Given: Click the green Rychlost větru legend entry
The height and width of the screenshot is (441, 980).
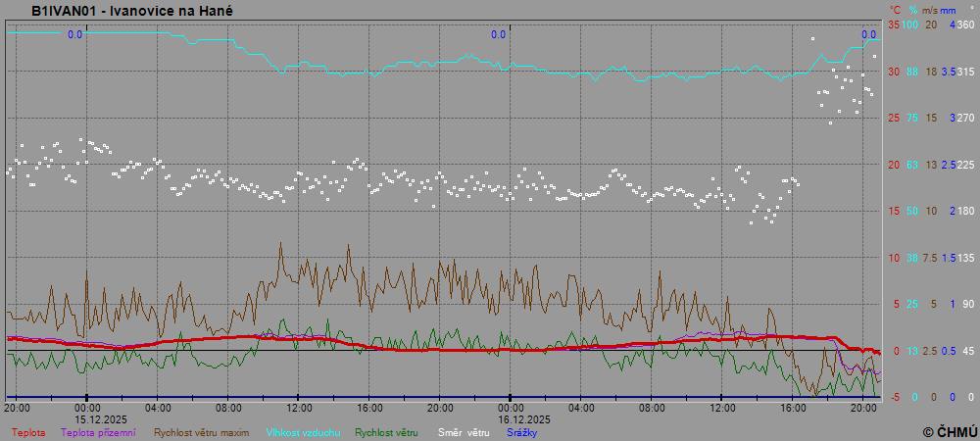Looking at the screenshot, I should (x=386, y=432).
